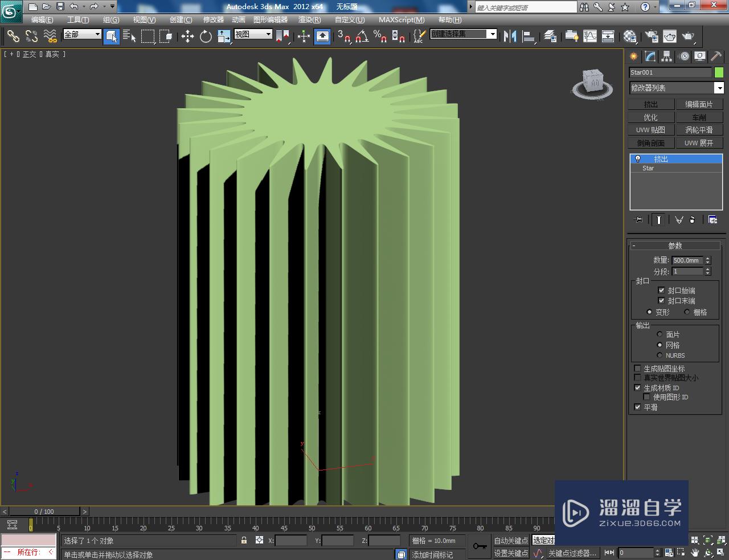
Task: Open the Rendered Frame Window icon
Action: point(670,36)
